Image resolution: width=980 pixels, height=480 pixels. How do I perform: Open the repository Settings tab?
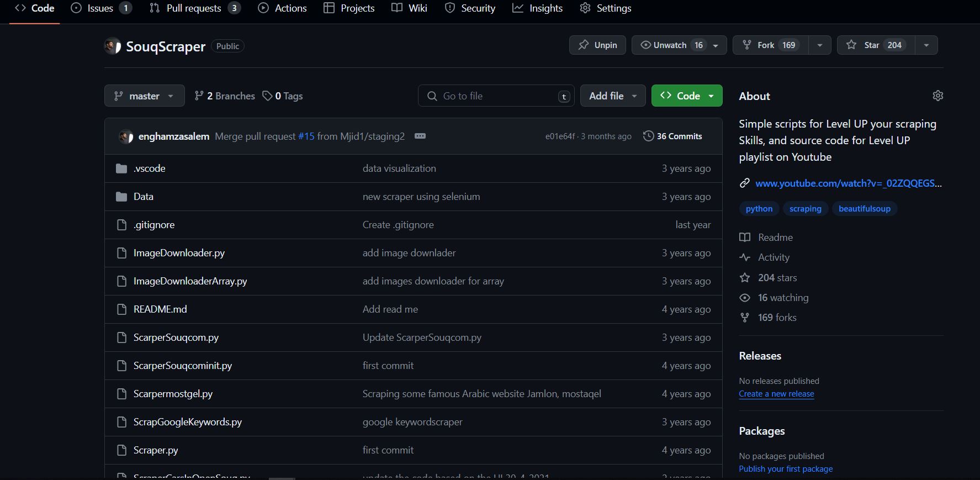tap(606, 8)
